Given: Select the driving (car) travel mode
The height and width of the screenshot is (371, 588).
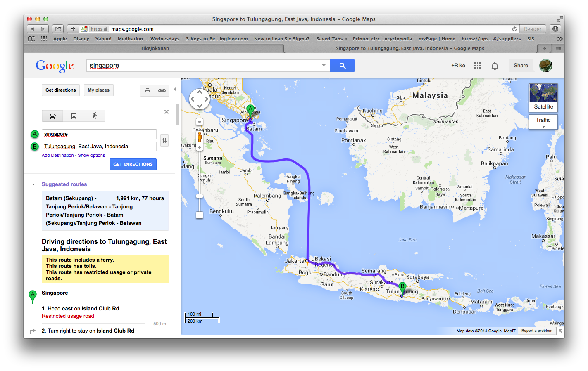Looking at the screenshot, I should (52, 116).
